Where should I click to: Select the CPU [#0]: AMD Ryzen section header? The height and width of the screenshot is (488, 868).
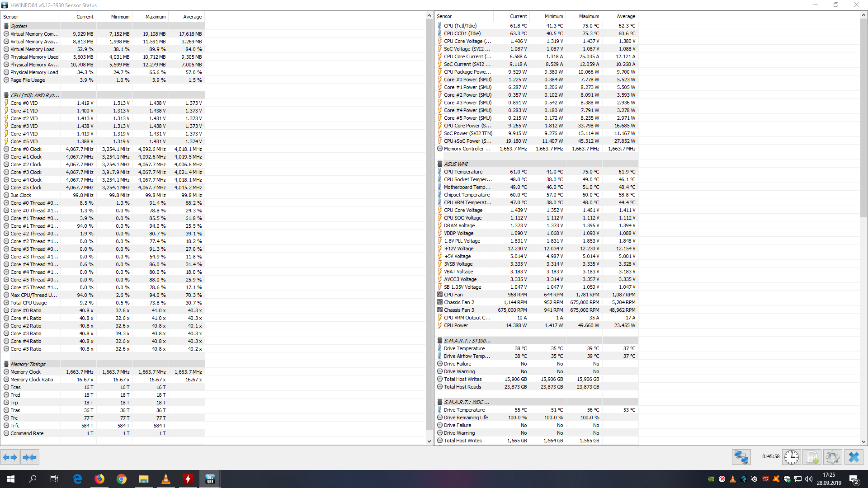[35, 95]
